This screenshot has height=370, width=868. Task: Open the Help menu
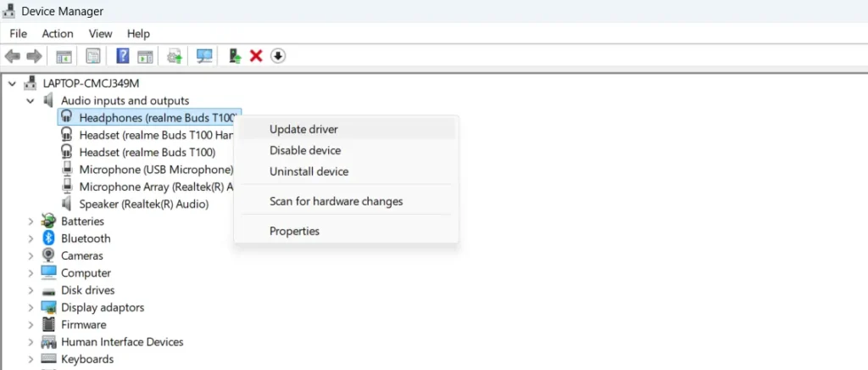(x=138, y=34)
